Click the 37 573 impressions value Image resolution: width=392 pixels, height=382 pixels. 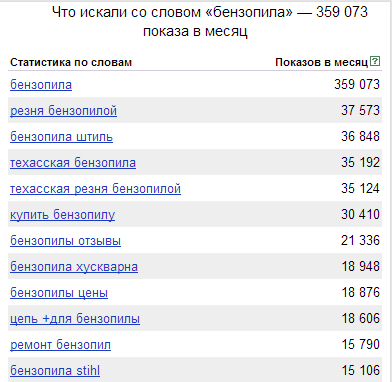(x=360, y=110)
